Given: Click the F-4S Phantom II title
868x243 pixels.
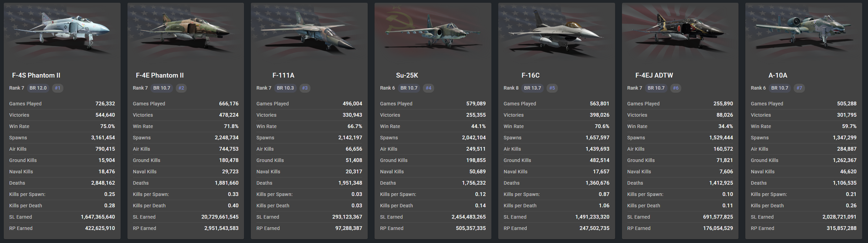Looking at the screenshot, I should tap(36, 75).
